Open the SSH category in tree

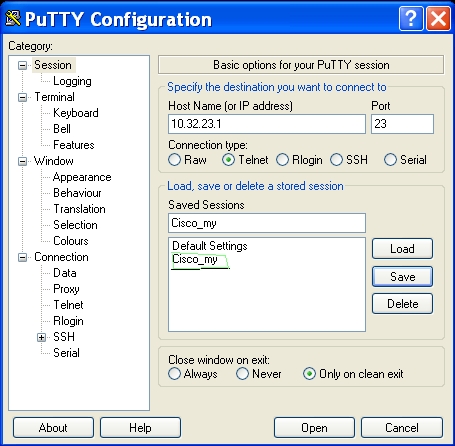(64, 337)
